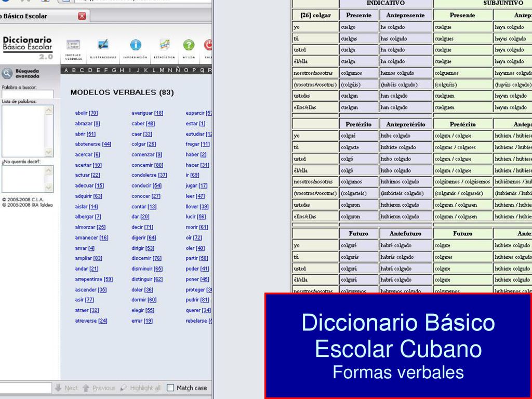Image resolution: width=532 pixels, height=399 pixels.
Task: Open the Estadística chart icon
Action: [x=164, y=49]
